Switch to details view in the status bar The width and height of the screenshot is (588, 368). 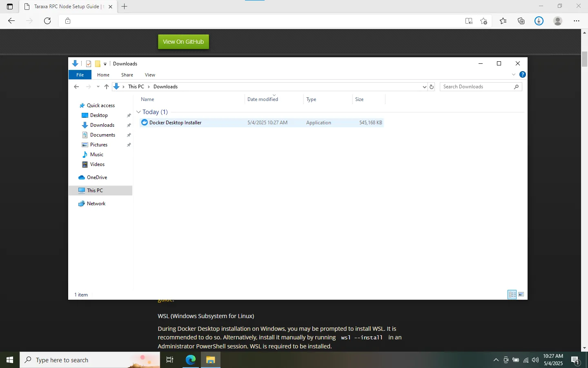click(512, 294)
